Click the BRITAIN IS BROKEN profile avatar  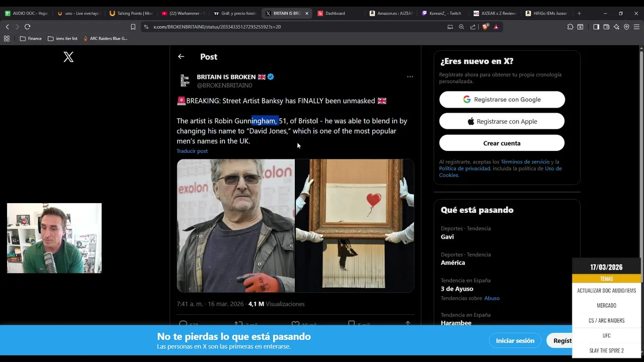(185, 81)
